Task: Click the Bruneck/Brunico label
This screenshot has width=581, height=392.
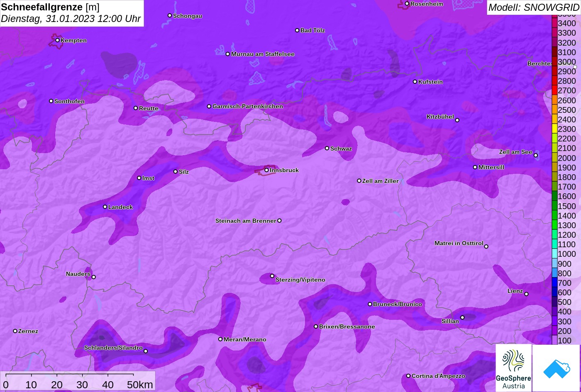Action: click(398, 304)
